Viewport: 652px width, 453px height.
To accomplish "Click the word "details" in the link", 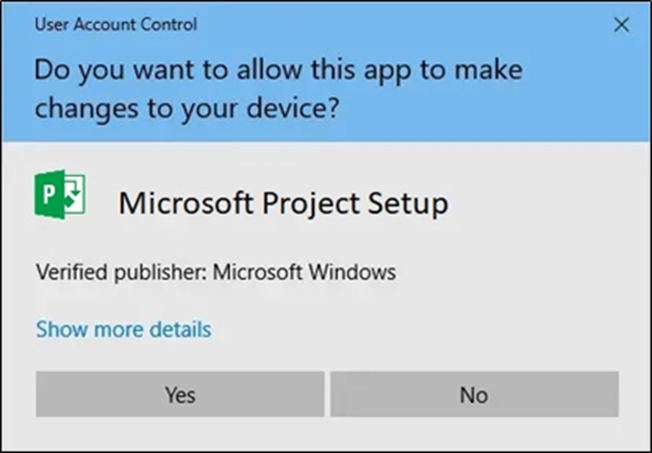I will pyautogui.click(x=180, y=329).
